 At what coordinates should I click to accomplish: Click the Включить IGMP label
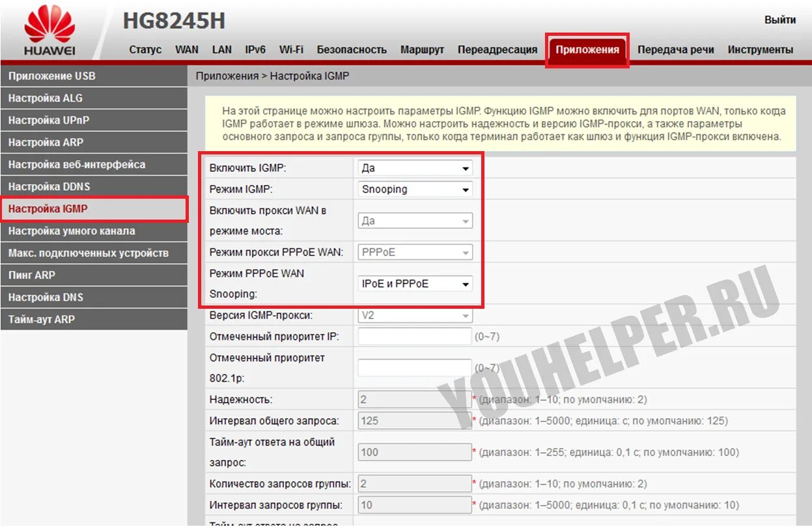(247, 168)
